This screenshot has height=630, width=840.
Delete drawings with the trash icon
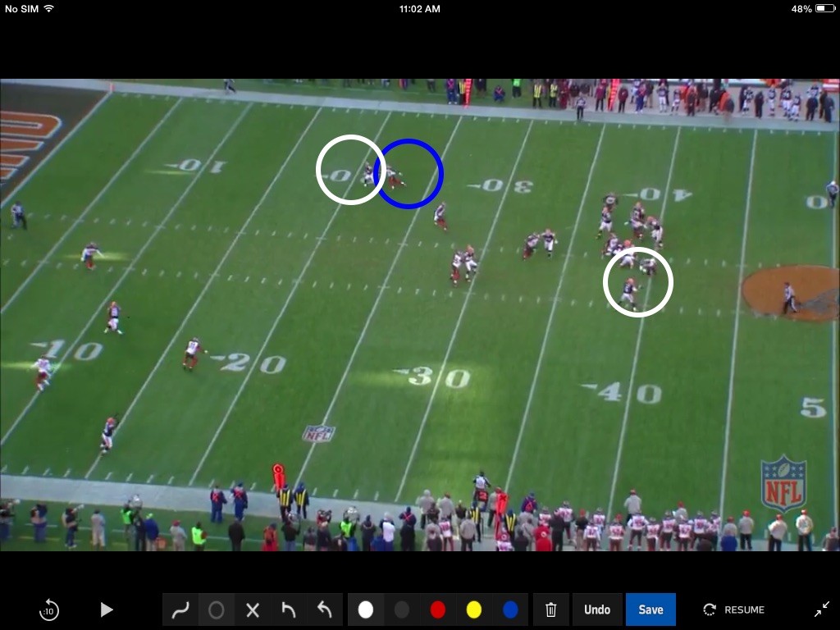(550, 609)
